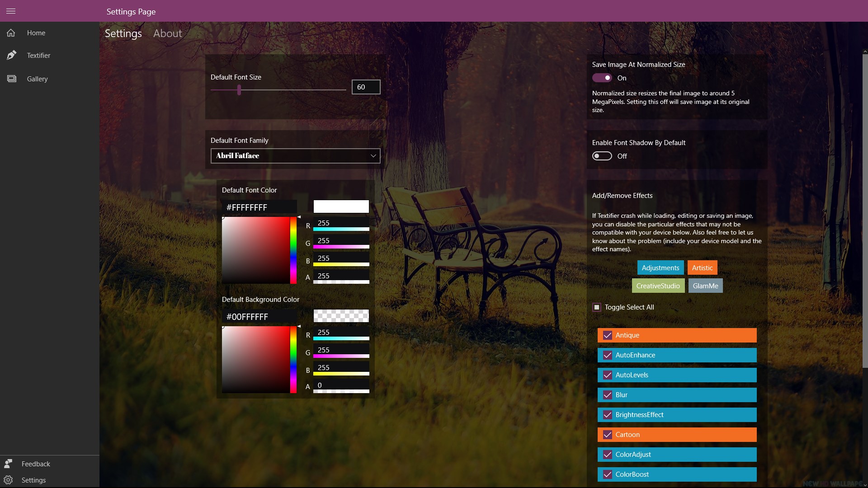Check the Toggle Select All checkbox
868x488 pixels.
pos(597,307)
